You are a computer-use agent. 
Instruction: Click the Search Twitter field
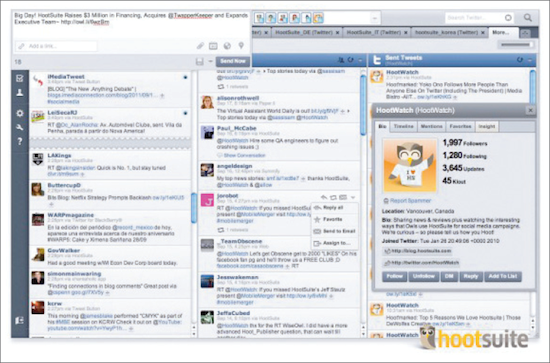pos(479,18)
